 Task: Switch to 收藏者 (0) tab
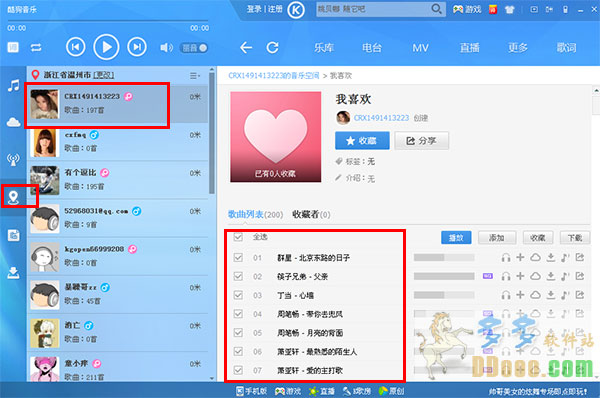coord(311,214)
